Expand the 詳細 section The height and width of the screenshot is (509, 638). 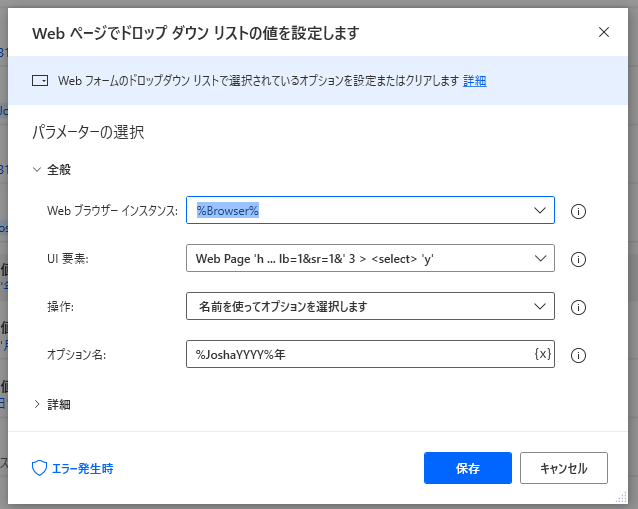coord(38,405)
